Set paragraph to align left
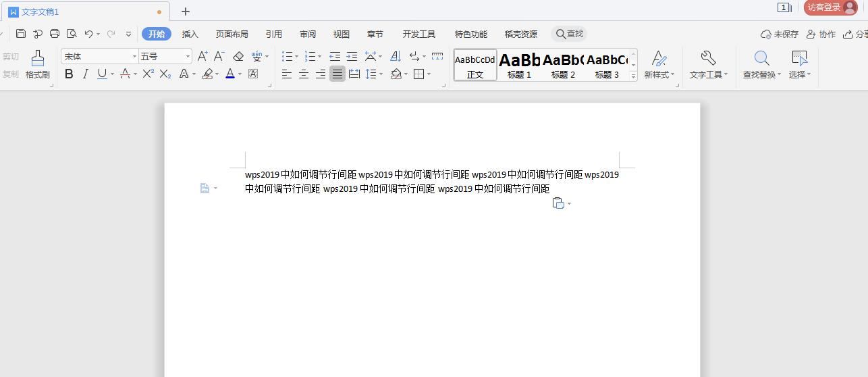This screenshot has height=377, width=868. coord(287,74)
